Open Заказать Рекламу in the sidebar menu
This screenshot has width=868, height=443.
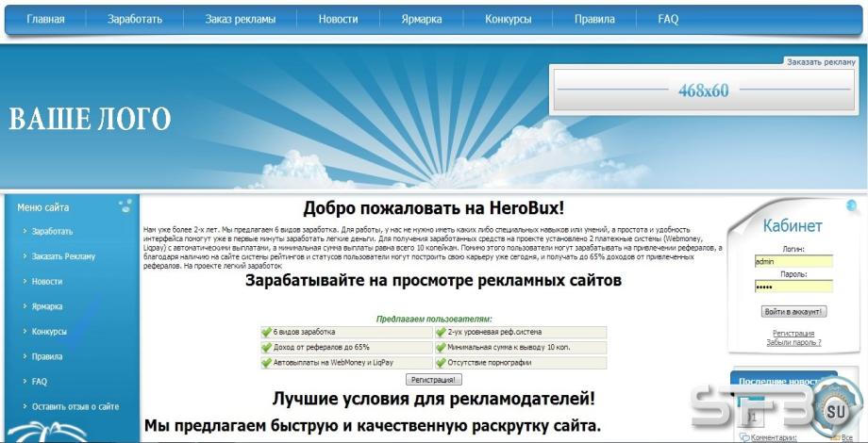click(x=63, y=256)
